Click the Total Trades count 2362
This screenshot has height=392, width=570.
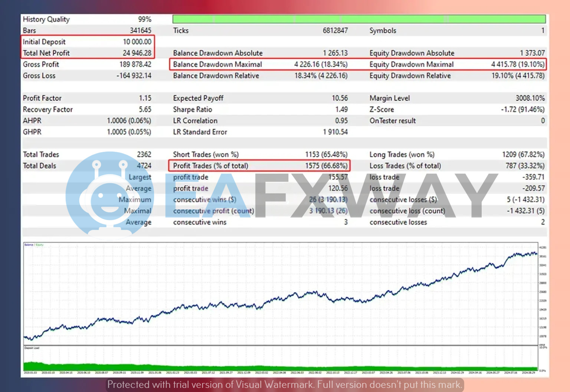pos(144,154)
